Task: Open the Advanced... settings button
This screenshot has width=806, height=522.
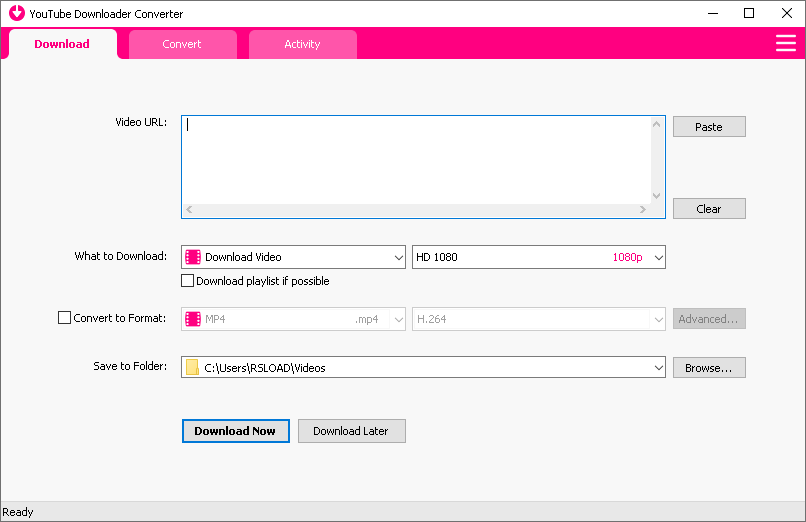Action: point(709,319)
